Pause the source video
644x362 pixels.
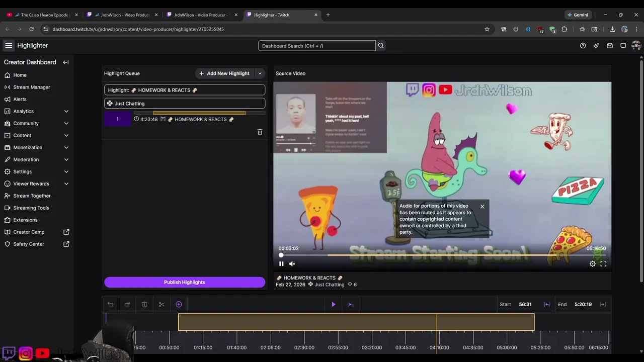[x=281, y=263]
